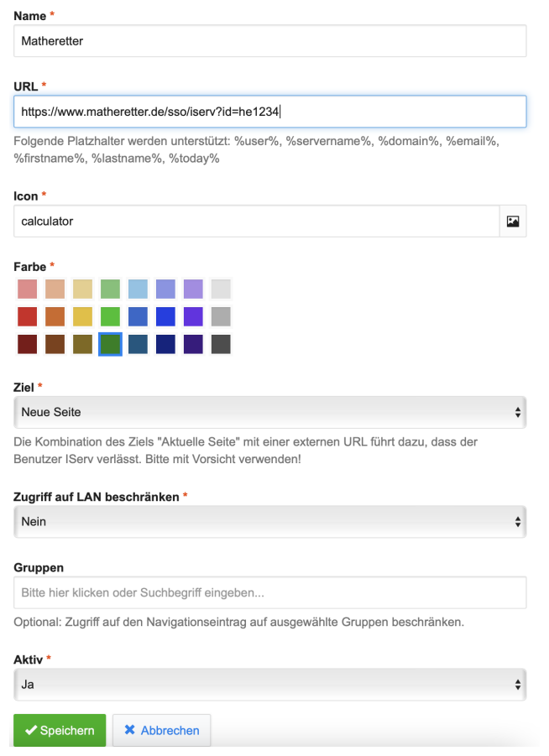Image resolution: width=549 pixels, height=756 pixels.
Task: Expand the Aktiv dropdown
Action: (x=269, y=684)
